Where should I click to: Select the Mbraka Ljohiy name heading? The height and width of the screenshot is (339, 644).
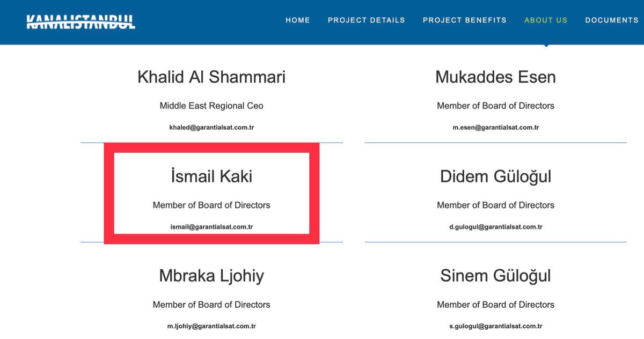[x=211, y=276]
